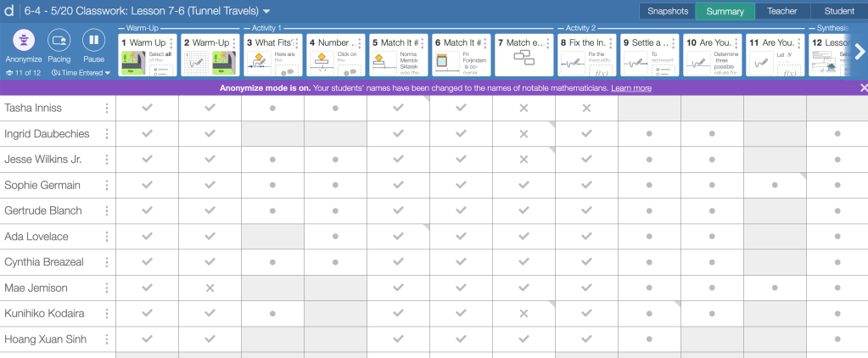Open options menu for Mae Jemison
868x358 pixels.
107,288
